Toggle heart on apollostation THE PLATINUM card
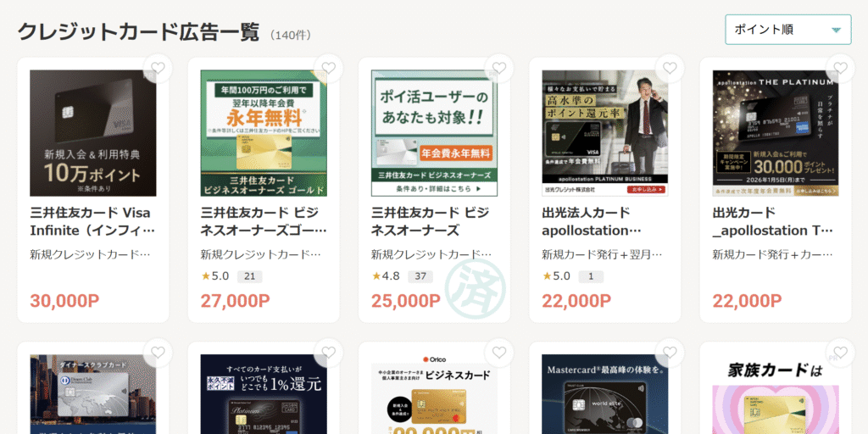 (x=840, y=68)
